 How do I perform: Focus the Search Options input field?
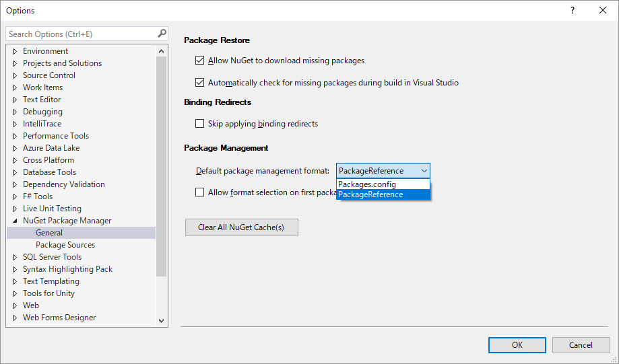click(x=82, y=34)
